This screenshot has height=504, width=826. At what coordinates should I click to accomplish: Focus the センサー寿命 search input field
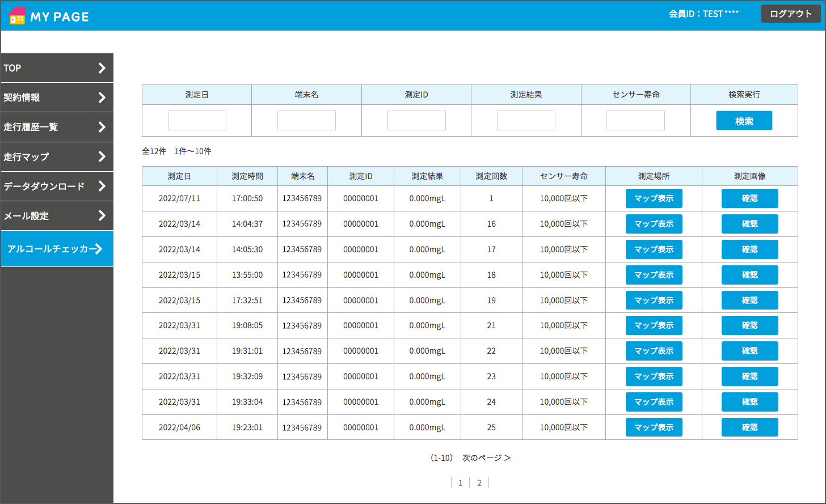click(x=635, y=120)
